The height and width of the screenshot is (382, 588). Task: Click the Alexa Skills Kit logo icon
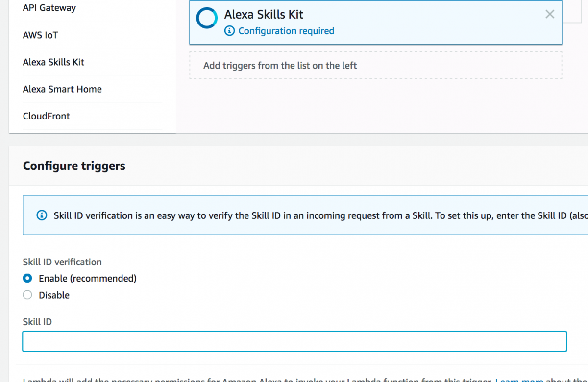tap(206, 18)
